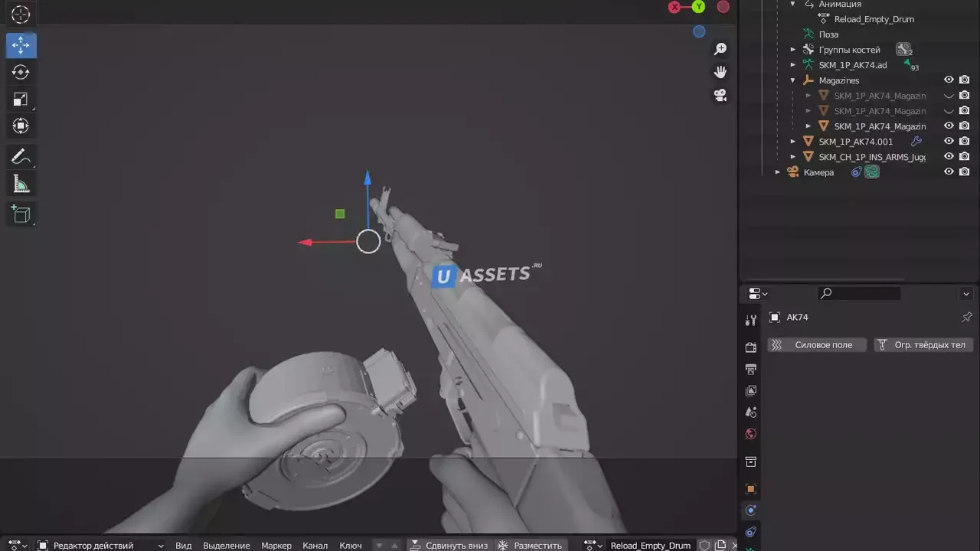The height and width of the screenshot is (551, 980).
Task: Activate the Scale tool
Action: (x=21, y=99)
